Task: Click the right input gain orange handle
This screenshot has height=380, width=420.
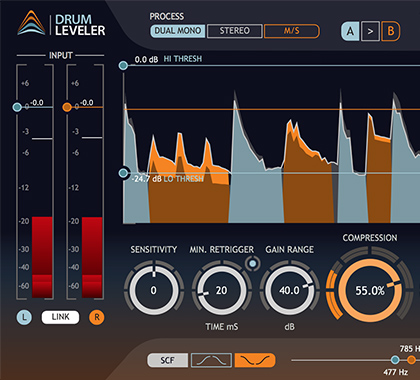Action: (67, 107)
